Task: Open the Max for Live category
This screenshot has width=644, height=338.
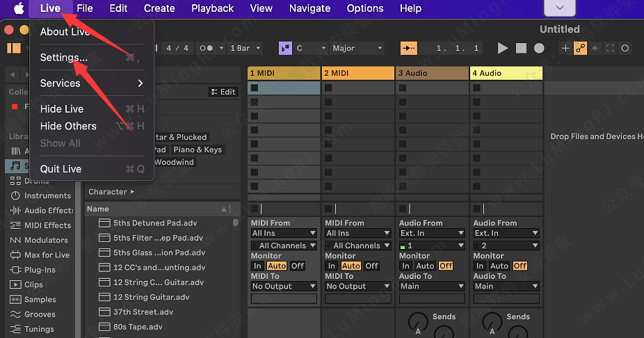Action: [47, 255]
